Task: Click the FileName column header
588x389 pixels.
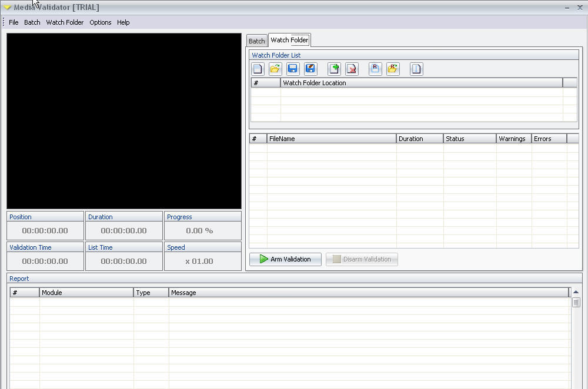Action: click(x=332, y=139)
